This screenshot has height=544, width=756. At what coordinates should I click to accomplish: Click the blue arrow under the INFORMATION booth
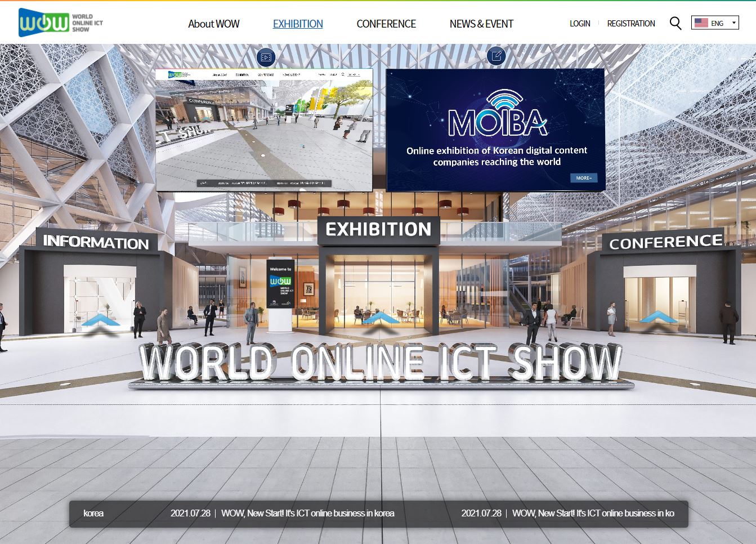click(x=101, y=321)
